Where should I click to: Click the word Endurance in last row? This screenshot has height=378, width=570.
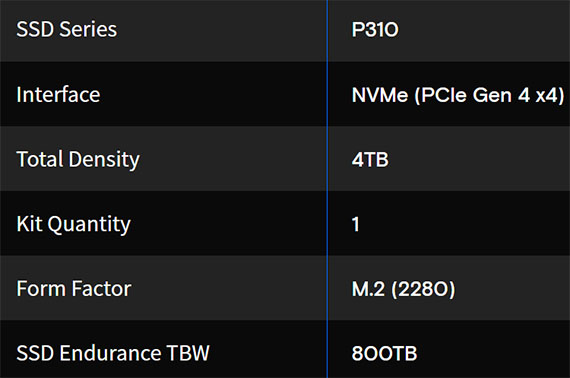(x=110, y=353)
